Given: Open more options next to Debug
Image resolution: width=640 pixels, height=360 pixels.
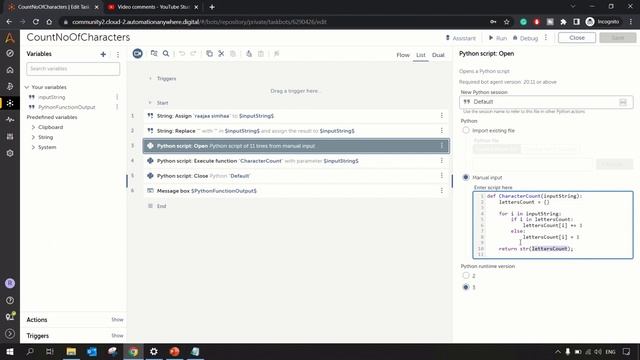Looking at the screenshot, I should click(x=546, y=38).
